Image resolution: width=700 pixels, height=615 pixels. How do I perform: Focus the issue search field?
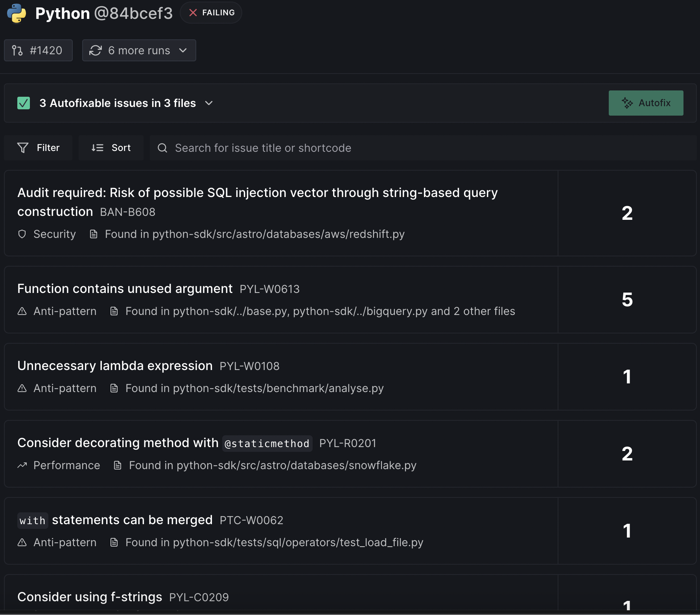tap(423, 148)
